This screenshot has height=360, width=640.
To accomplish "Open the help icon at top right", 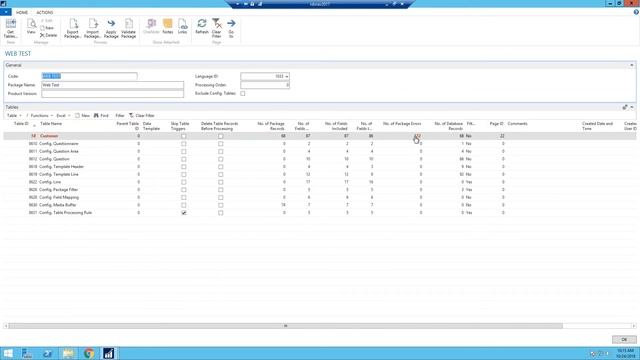I will pyautogui.click(x=636, y=12).
